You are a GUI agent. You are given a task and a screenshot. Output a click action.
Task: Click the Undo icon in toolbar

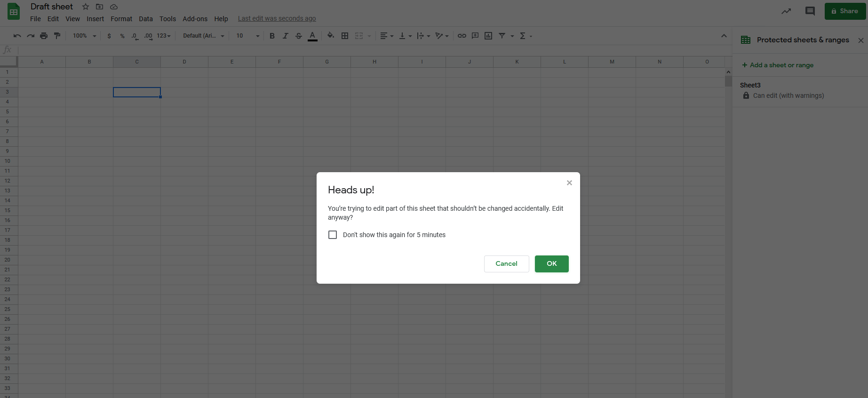pyautogui.click(x=17, y=36)
